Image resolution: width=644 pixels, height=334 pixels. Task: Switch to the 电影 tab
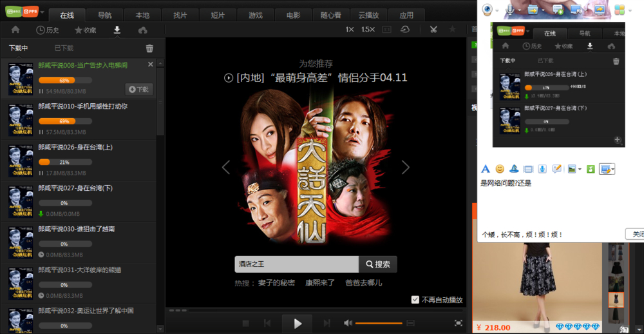(293, 15)
